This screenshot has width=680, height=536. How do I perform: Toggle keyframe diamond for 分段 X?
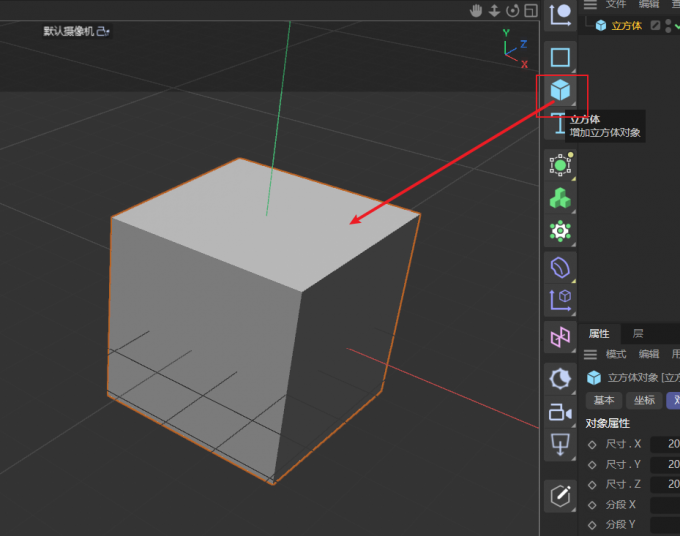pyautogui.click(x=592, y=505)
